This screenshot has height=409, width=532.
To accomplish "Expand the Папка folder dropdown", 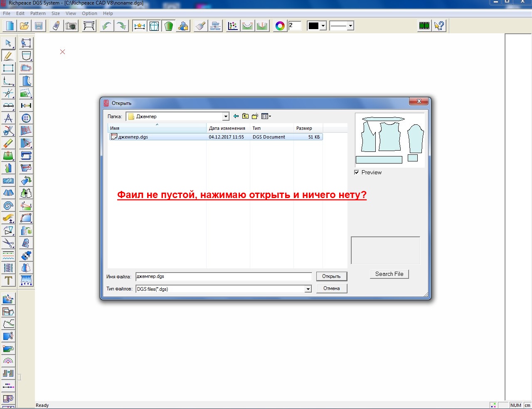I will tap(226, 117).
